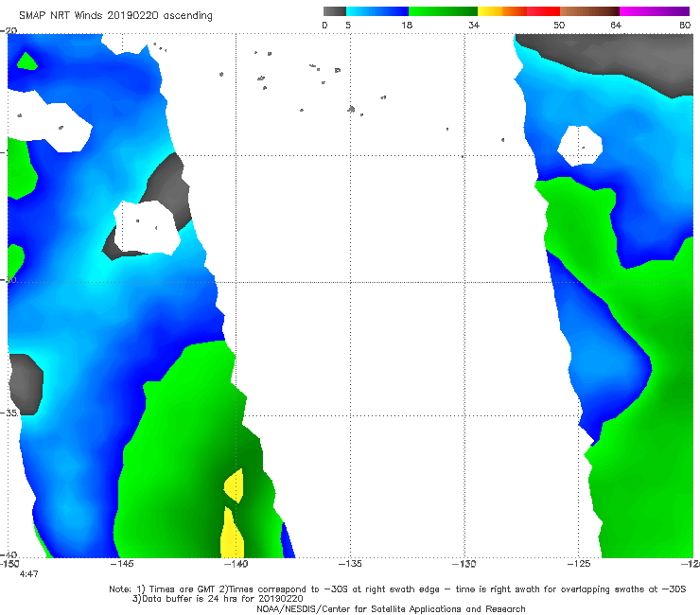The width and height of the screenshot is (700, 615).
Task: Click the green segment of the color bar
Action: 443,11
